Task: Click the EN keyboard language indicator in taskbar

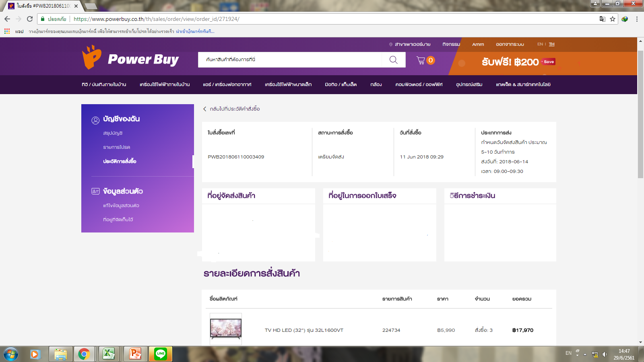Action: pos(568,353)
